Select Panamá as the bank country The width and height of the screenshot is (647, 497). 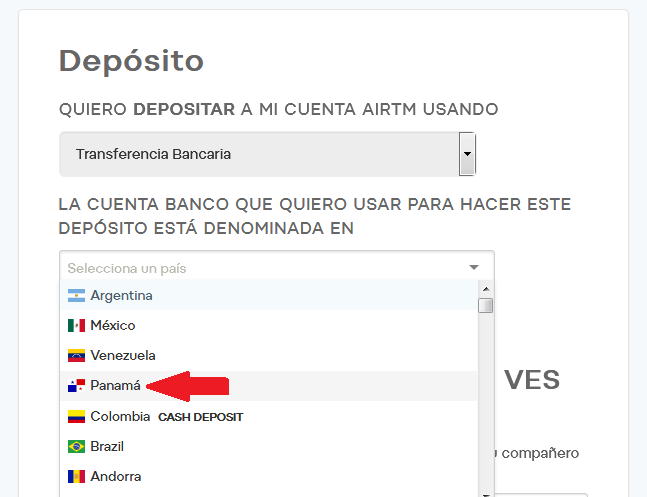tap(269, 386)
